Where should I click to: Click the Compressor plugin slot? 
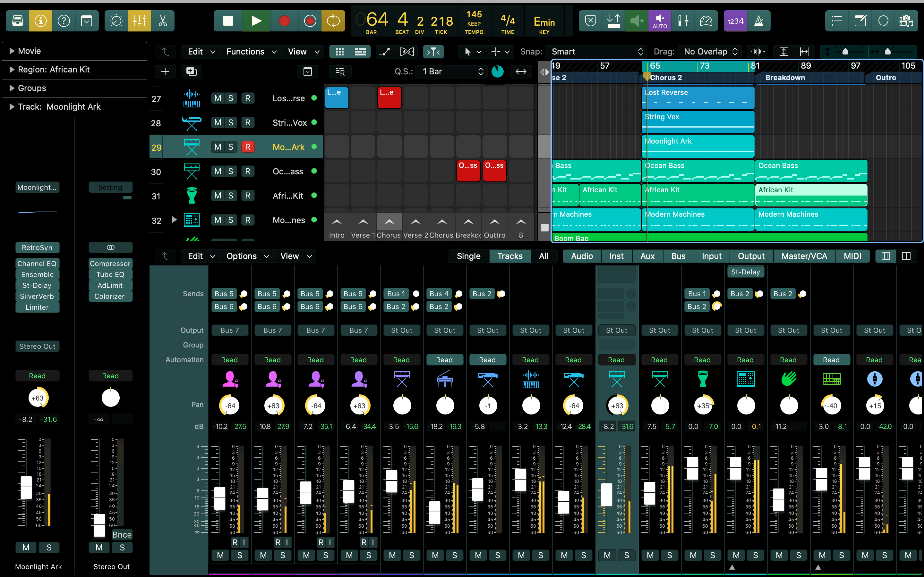point(110,263)
